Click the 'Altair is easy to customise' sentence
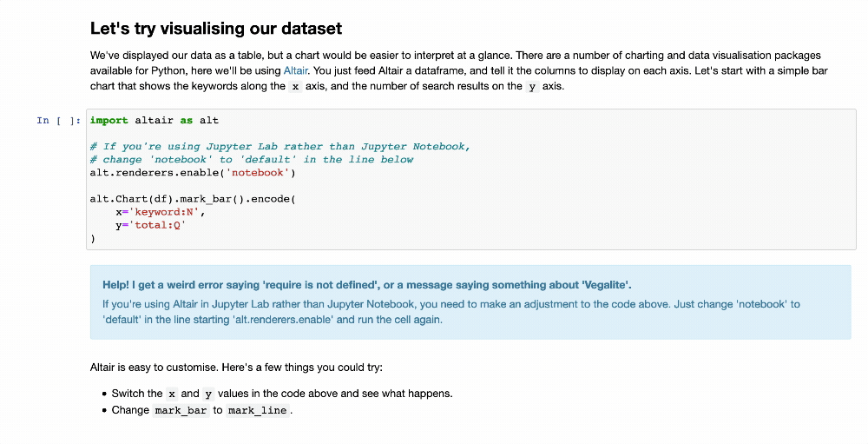Image resolution: width=868 pixels, height=444 pixels. [x=236, y=368]
